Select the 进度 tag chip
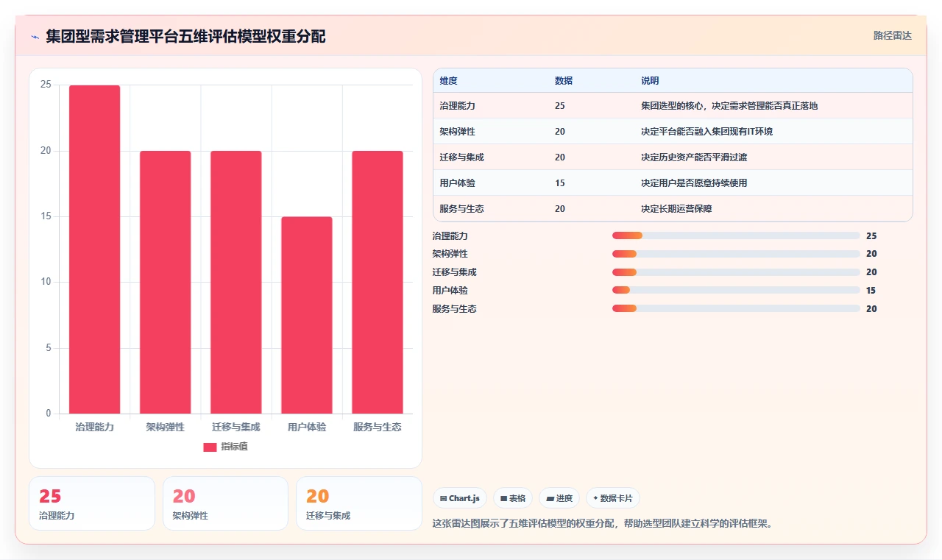This screenshot has width=942, height=560. [559, 498]
